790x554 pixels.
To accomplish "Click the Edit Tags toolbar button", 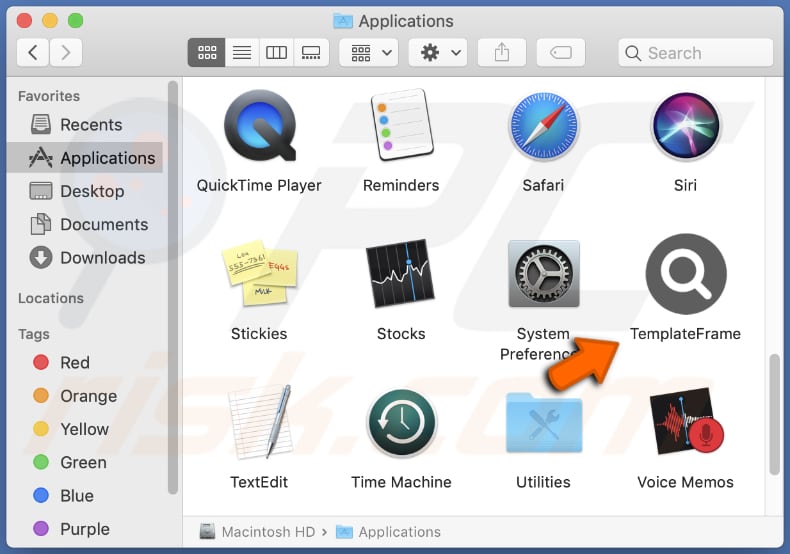I will pos(561,52).
